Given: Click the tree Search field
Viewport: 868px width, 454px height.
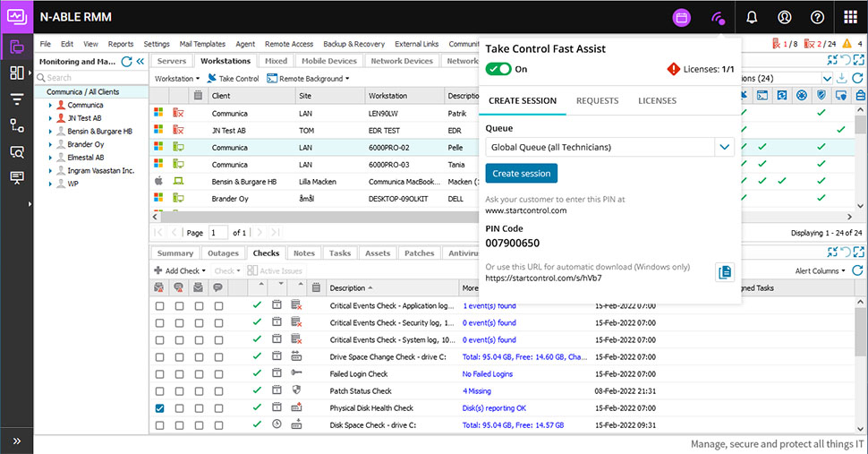Looking at the screenshot, I should coord(92,78).
